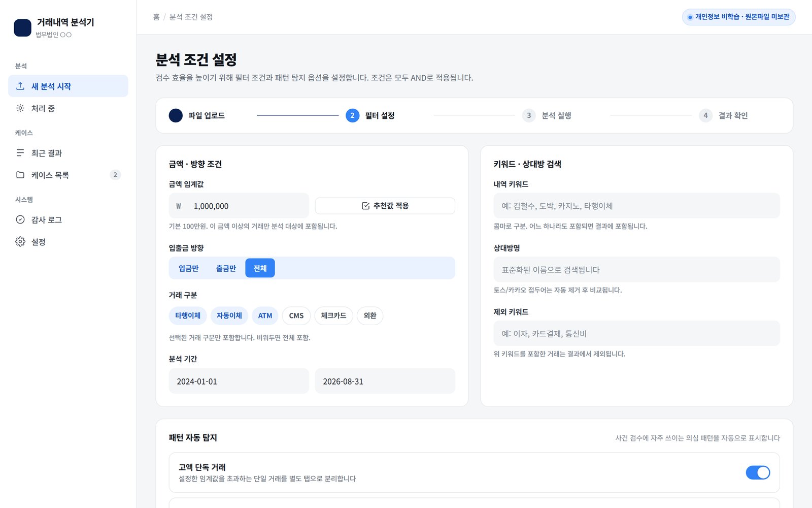The image size is (812, 508).
Task: Select 전체 direction option
Action: (x=260, y=268)
